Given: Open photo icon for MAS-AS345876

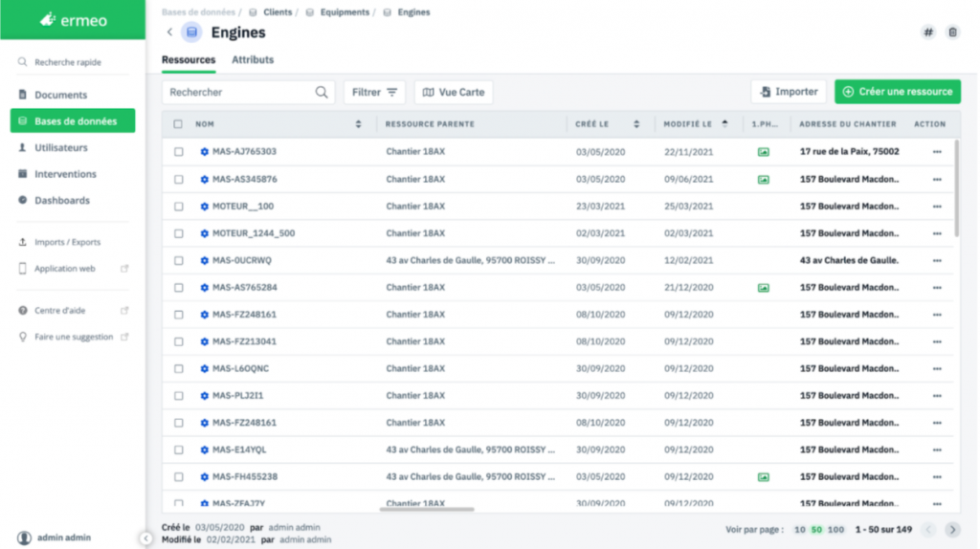Looking at the screenshot, I should [763, 179].
